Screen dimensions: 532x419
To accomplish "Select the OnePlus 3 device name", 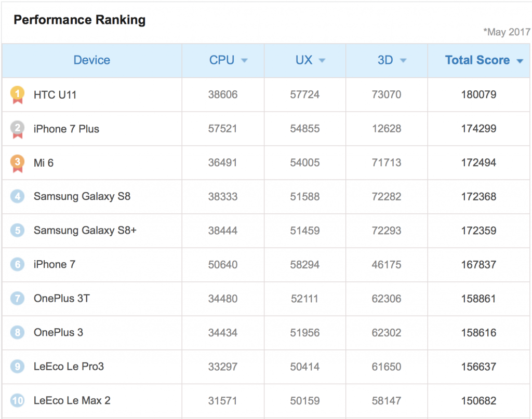I will pos(58,333).
